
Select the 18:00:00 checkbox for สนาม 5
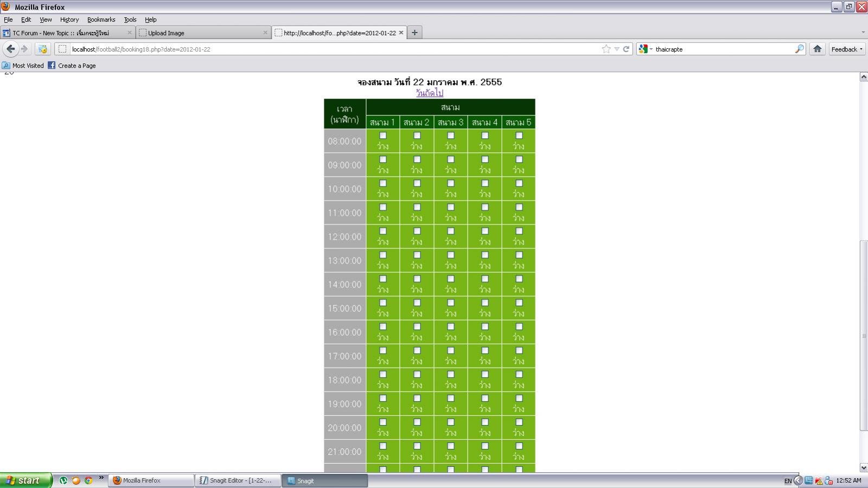[519, 374]
